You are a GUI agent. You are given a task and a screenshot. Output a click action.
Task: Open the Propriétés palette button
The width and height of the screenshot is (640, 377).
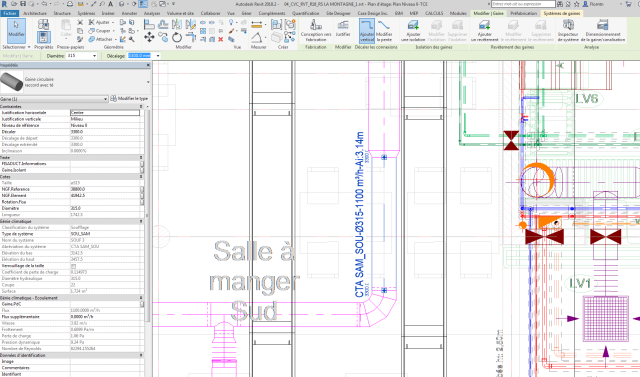tap(44, 37)
